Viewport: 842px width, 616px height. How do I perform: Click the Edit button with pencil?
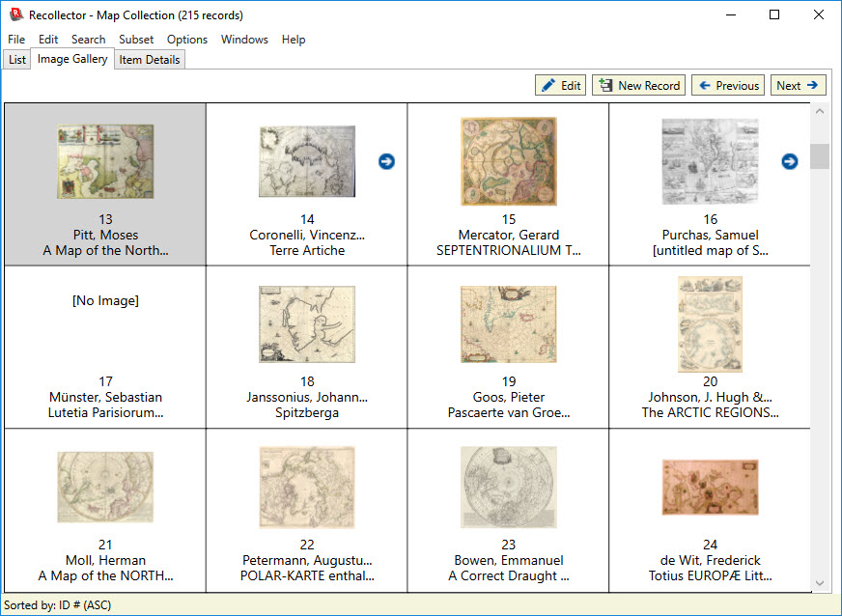560,85
